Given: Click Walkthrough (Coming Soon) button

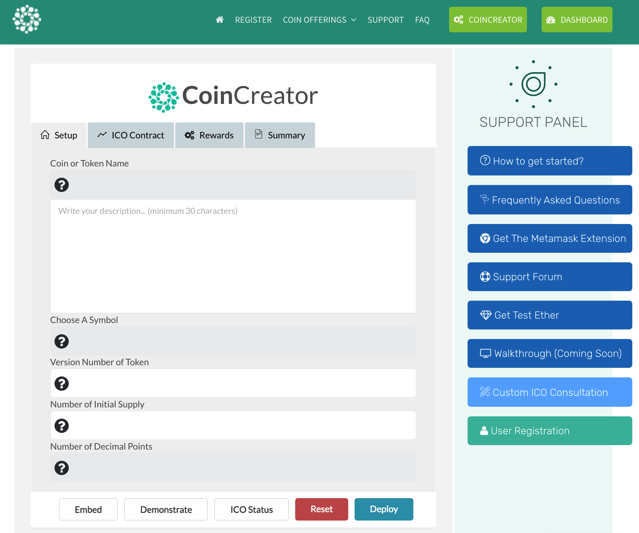Looking at the screenshot, I should (550, 353).
